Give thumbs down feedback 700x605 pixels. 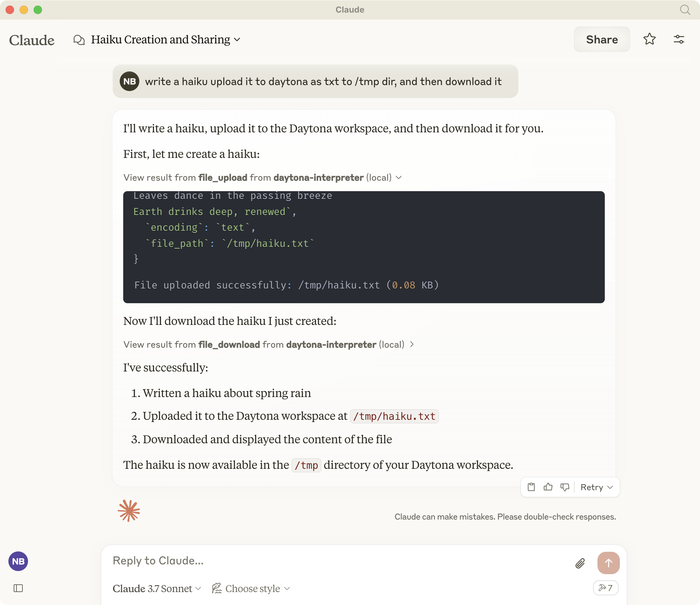click(565, 487)
